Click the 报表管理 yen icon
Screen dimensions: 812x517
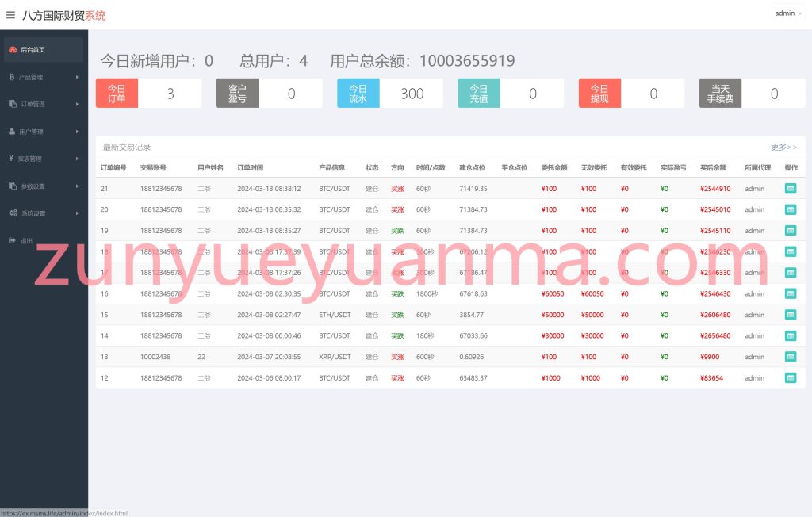[11, 158]
